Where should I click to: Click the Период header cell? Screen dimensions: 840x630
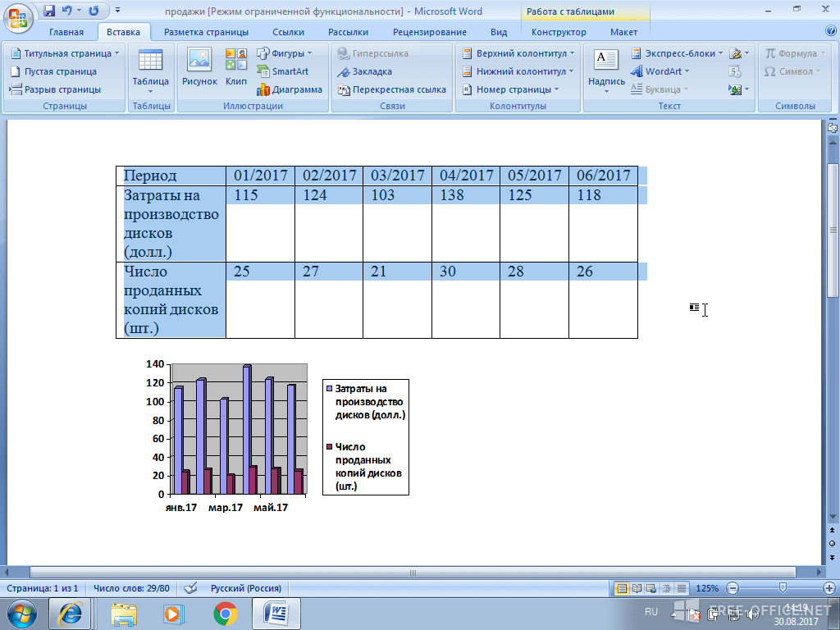click(171, 176)
